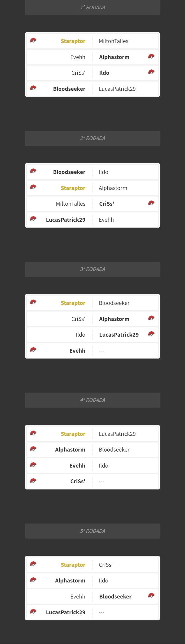This screenshot has height=644, width=185.
Task: Click the Pokéball beside Bloodseeker in 5ª Rodada
Action: tap(151, 596)
